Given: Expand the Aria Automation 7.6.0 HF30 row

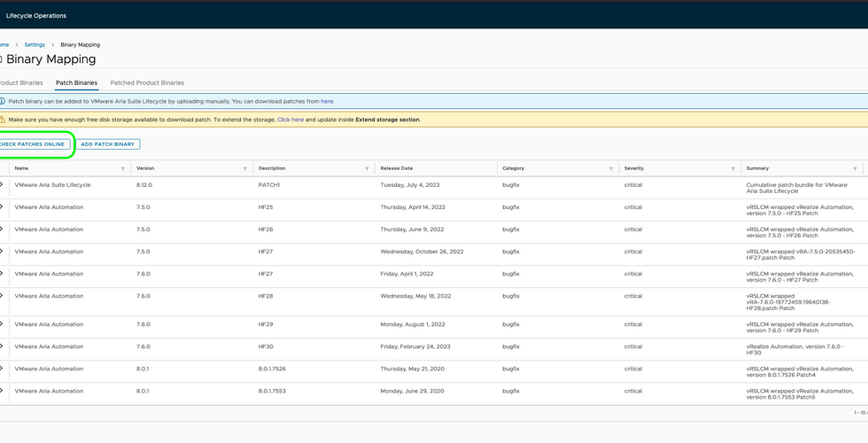Looking at the screenshot, I should 2,346.
